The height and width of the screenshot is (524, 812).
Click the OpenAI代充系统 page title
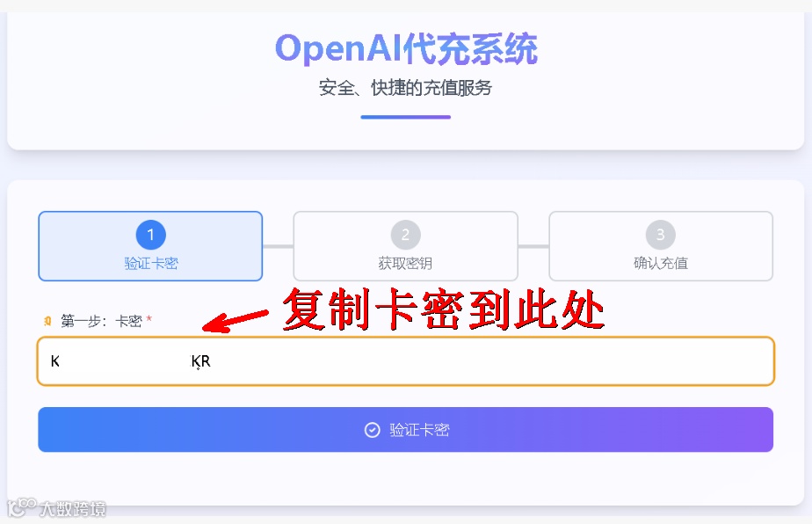[x=406, y=49]
